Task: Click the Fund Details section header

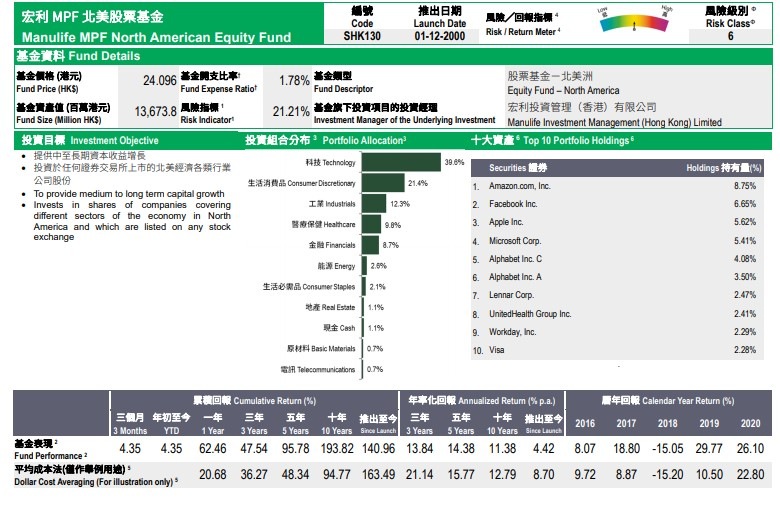Action: click(393, 56)
